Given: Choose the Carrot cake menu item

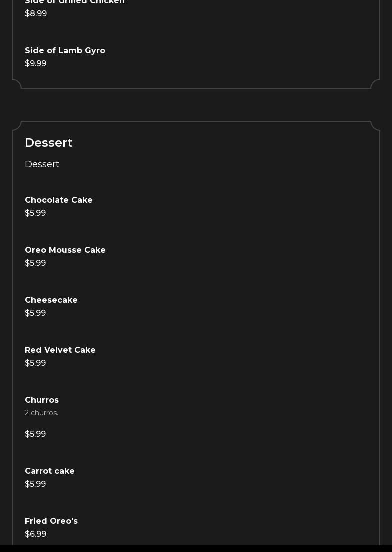Looking at the screenshot, I should point(50,471).
